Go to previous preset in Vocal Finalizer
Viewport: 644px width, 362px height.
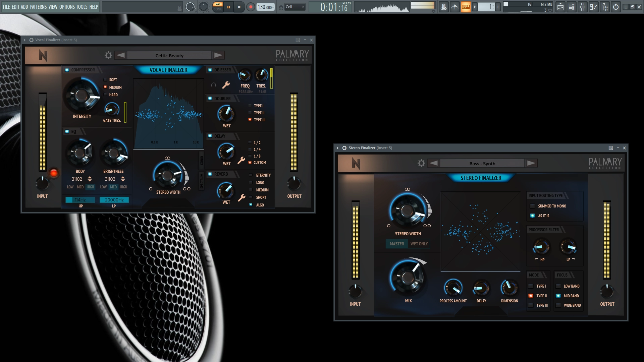tap(121, 55)
